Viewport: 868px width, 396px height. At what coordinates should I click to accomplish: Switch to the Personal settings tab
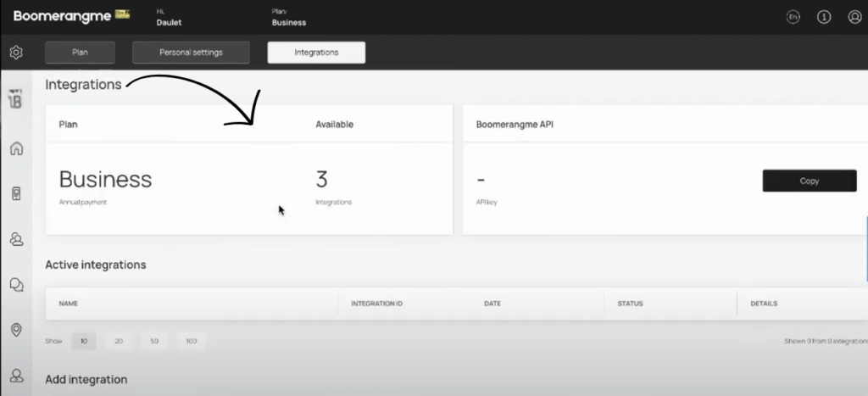tap(191, 53)
